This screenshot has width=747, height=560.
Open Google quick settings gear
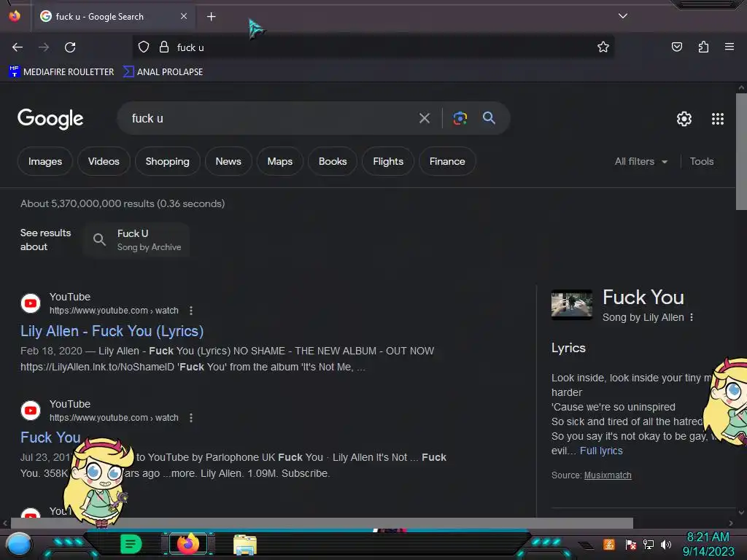click(684, 119)
